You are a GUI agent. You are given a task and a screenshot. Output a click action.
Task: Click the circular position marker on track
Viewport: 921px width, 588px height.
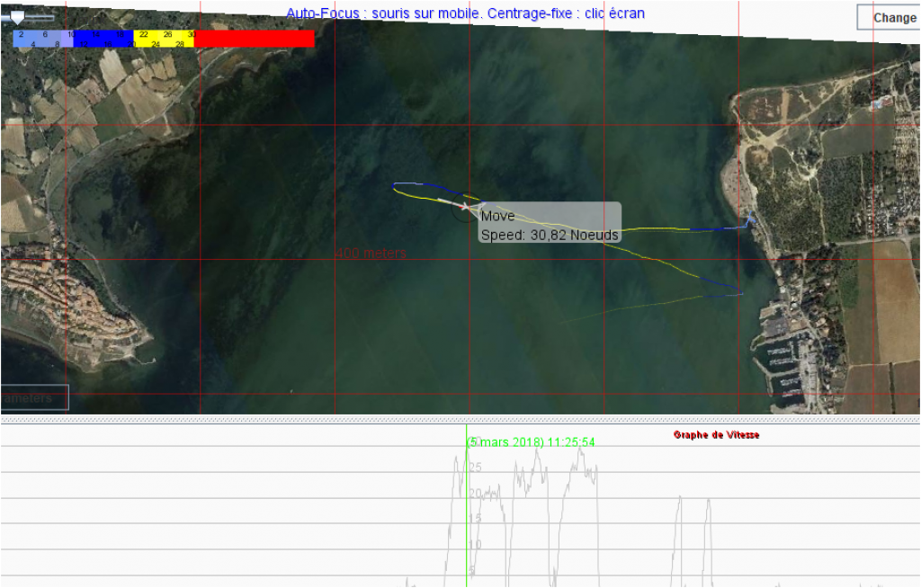(462, 209)
